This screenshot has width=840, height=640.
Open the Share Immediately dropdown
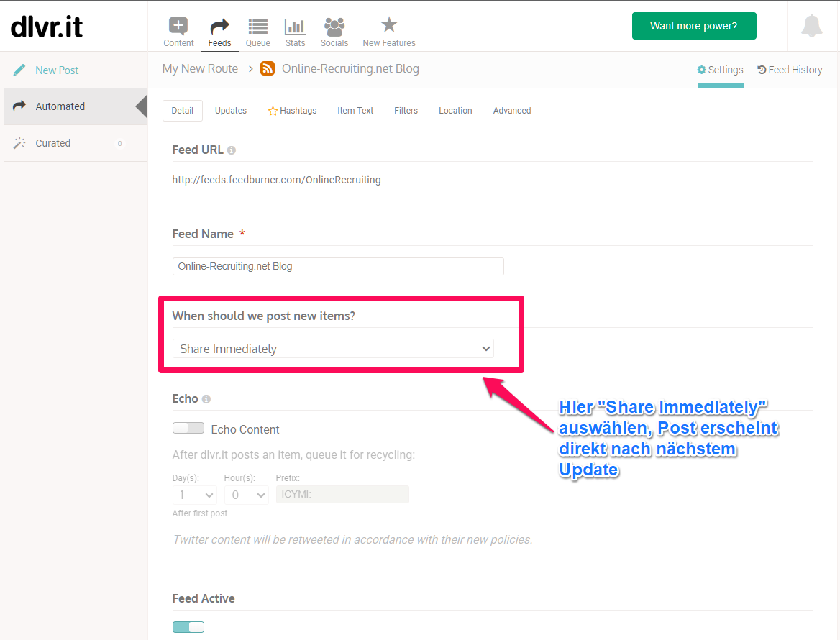point(334,349)
